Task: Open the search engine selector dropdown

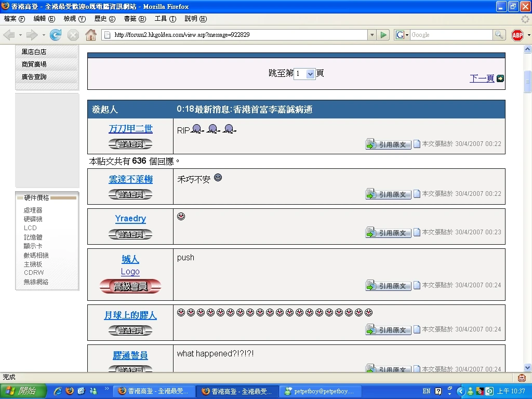Action: pyautogui.click(x=403, y=35)
